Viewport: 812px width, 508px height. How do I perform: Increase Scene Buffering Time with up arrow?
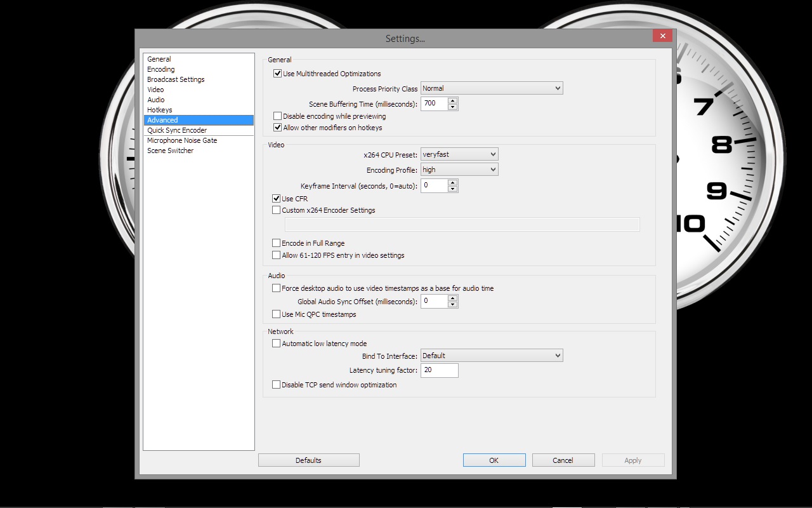point(452,100)
